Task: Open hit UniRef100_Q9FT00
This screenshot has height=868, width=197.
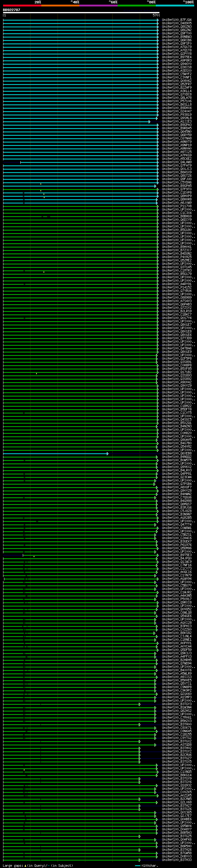Action: 177,33
